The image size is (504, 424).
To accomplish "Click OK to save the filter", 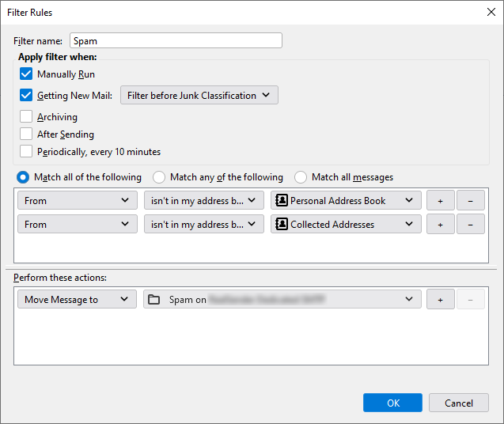I will click(x=393, y=403).
